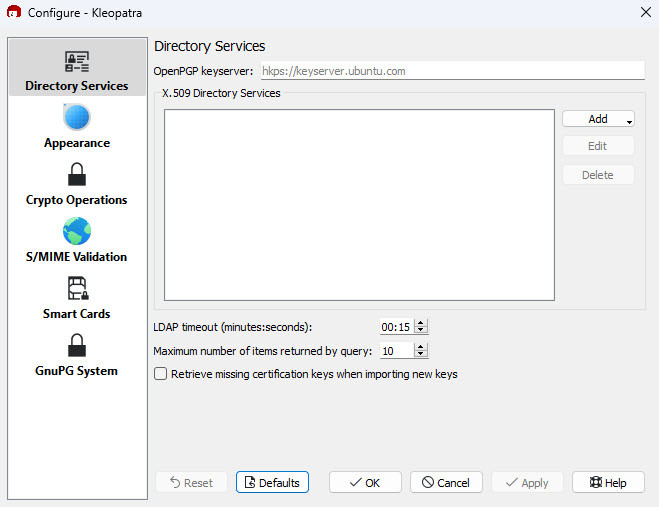Select the GnuPG System padlock icon
Image resolution: width=659 pixels, height=507 pixels.
point(77,345)
